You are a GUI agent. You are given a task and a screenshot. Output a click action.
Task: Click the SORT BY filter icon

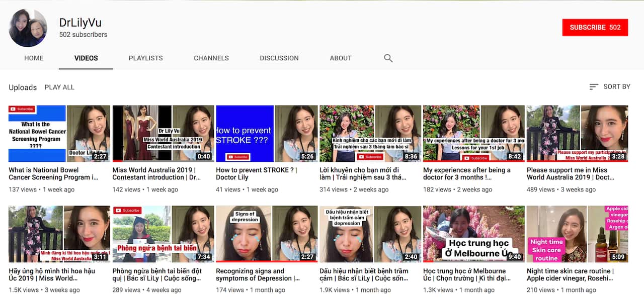594,86
